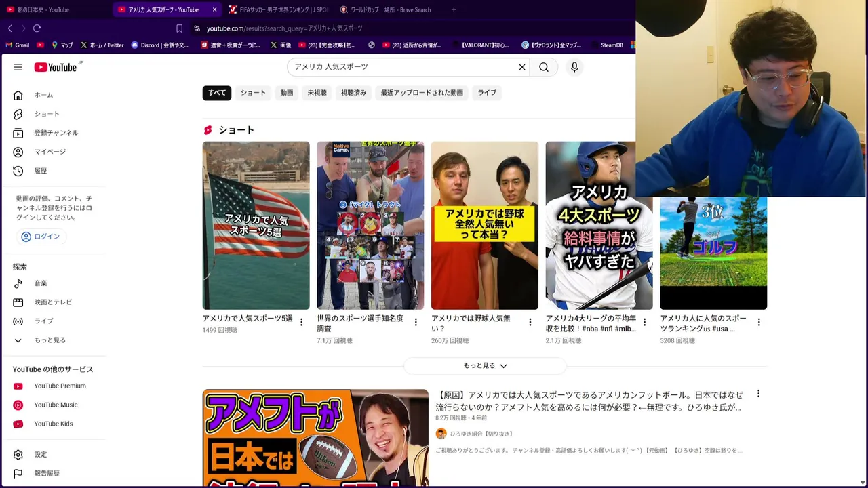Switch to FIFAサッカー 男子世界ランキング tab

278,9
